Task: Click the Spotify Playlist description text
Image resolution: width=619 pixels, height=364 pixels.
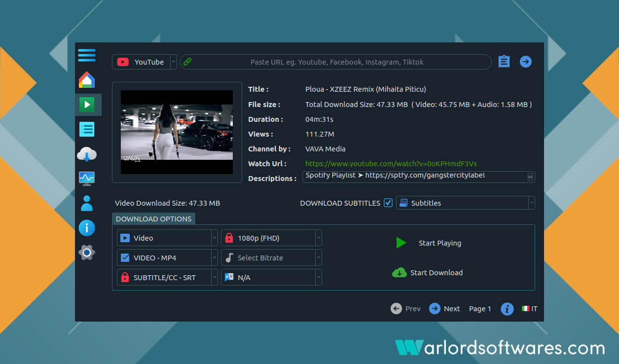Action: [x=395, y=175]
